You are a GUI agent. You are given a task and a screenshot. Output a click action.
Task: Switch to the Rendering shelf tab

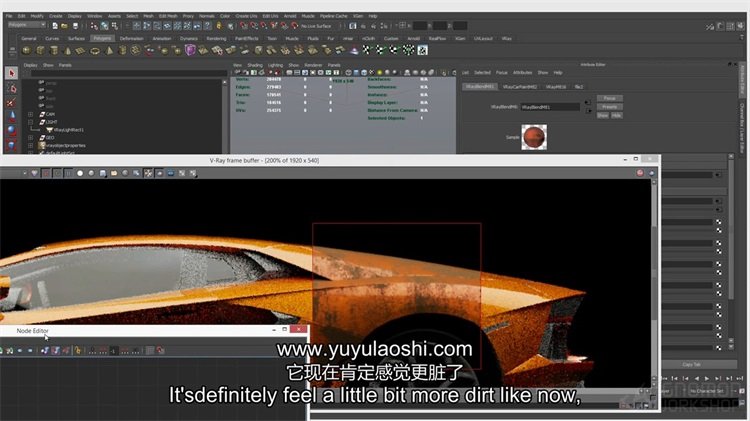click(216, 39)
